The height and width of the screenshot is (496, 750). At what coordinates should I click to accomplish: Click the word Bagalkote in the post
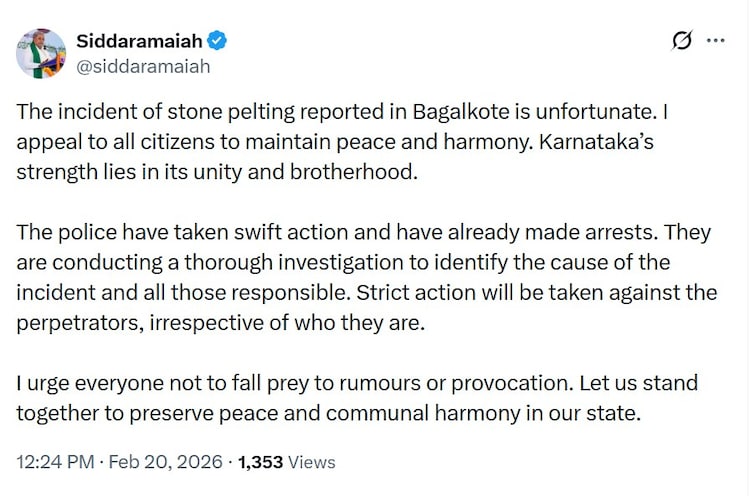pos(461,112)
